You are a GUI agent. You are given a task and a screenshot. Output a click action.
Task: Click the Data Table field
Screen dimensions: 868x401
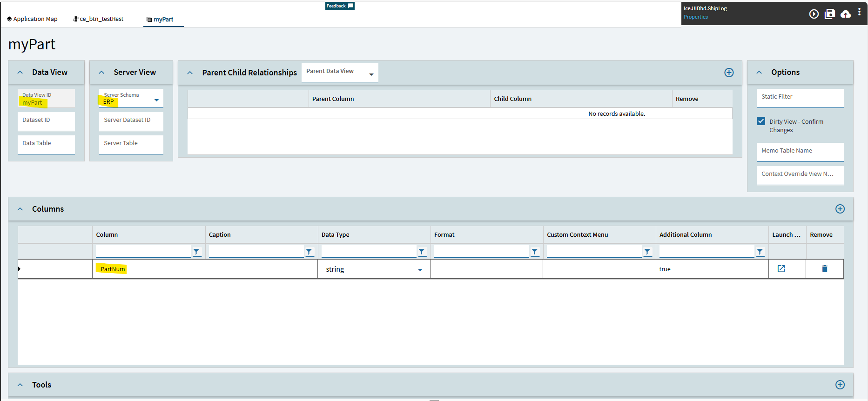point(46,145)
